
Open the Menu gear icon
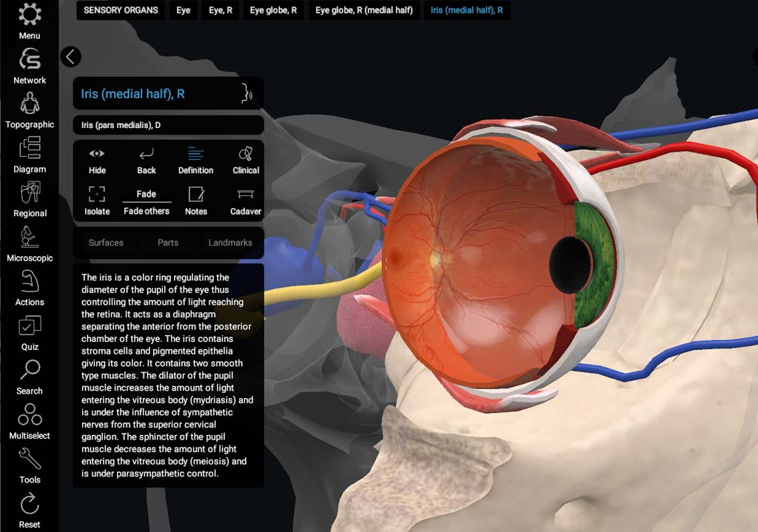[x=30, y=15]
